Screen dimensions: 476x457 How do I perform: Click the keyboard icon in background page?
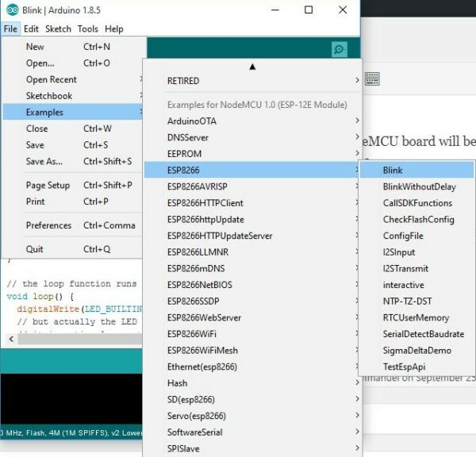click(x=372, y=79)
